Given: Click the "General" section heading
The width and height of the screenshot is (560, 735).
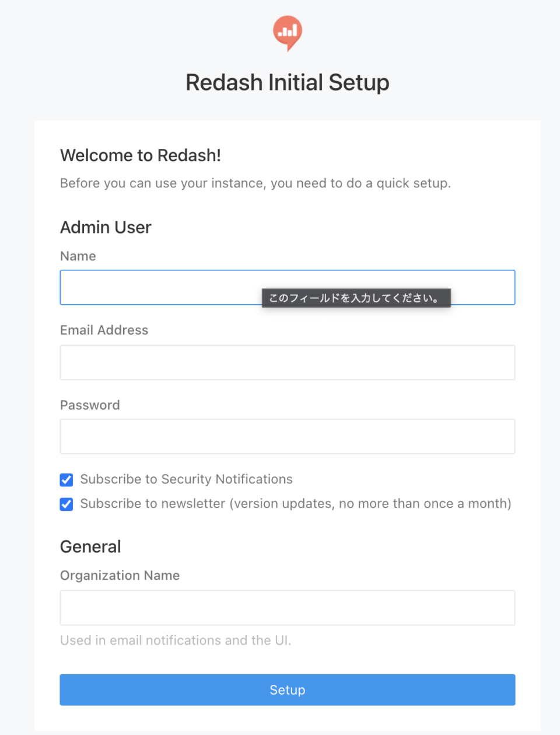Looking at the screenshot, I should pyautogui.click(x=90, y=546).
